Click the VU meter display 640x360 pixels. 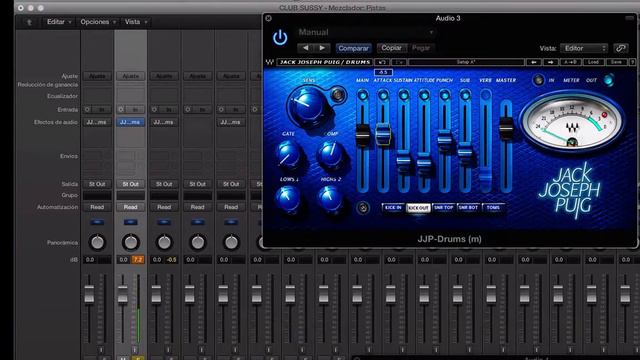coord(572,121)
